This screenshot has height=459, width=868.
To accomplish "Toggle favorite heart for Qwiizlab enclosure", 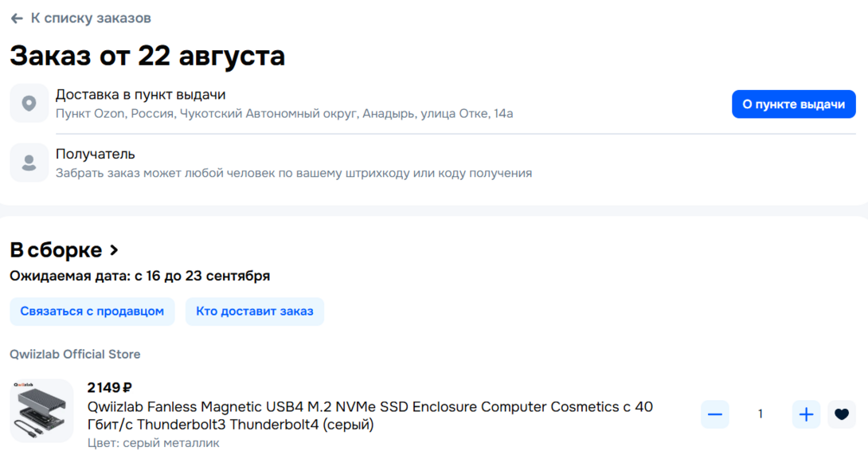I will click(842, 414).
